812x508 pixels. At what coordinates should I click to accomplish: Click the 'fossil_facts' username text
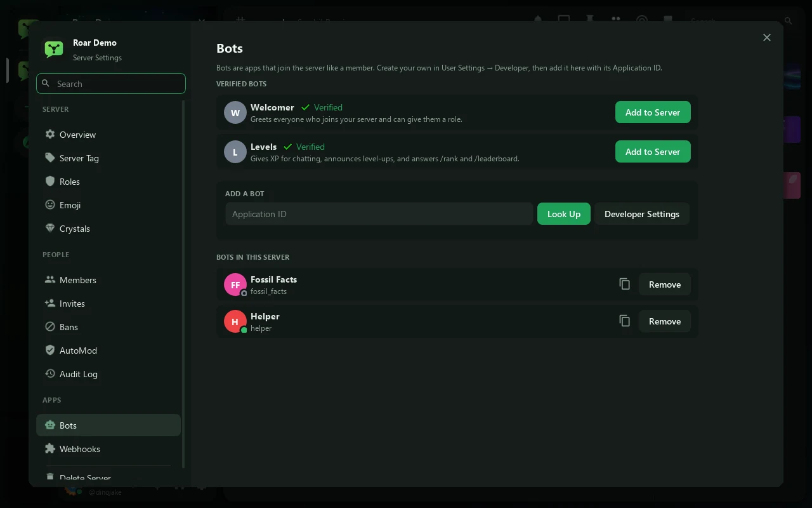pos(268,291)
